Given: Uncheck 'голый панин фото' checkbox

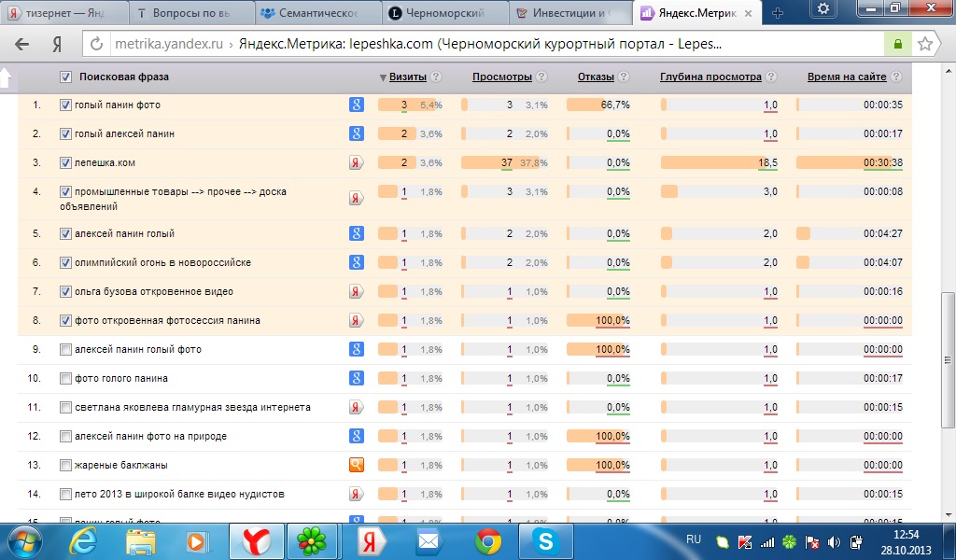Looking at the screenshot, I should click(65, 105).
